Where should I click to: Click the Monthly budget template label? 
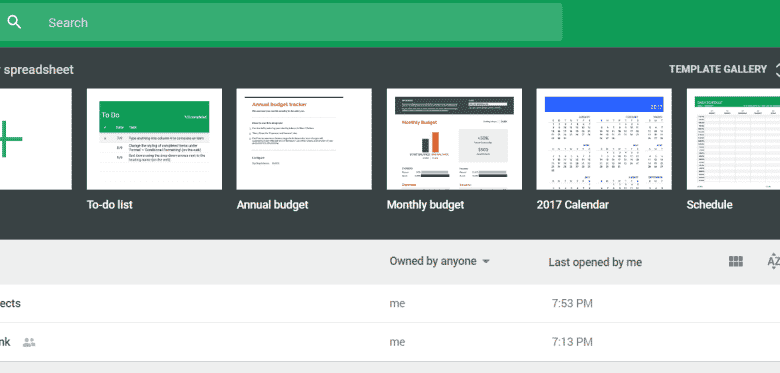click(425, 204)
